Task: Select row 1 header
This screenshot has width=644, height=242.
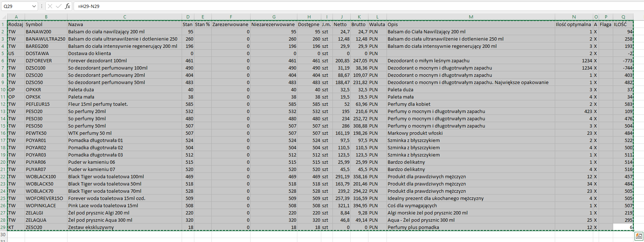Action: [x=4, y=24]
